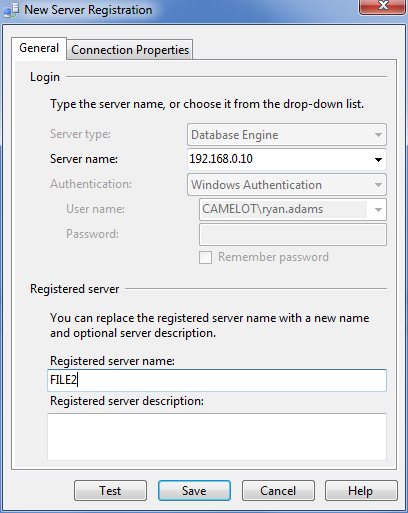Click the Help button
Image resolution: width=408 pixels, height=513 pixels.
click(x=361, y=490)
